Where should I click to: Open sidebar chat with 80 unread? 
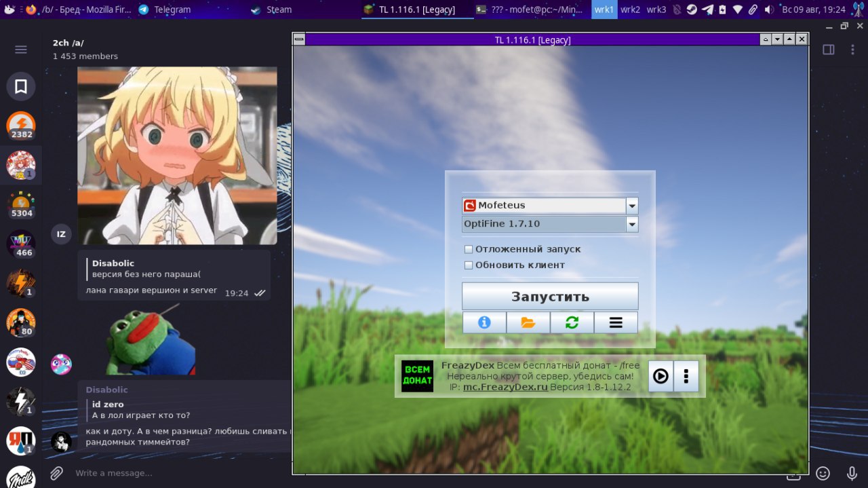(21, 323)
